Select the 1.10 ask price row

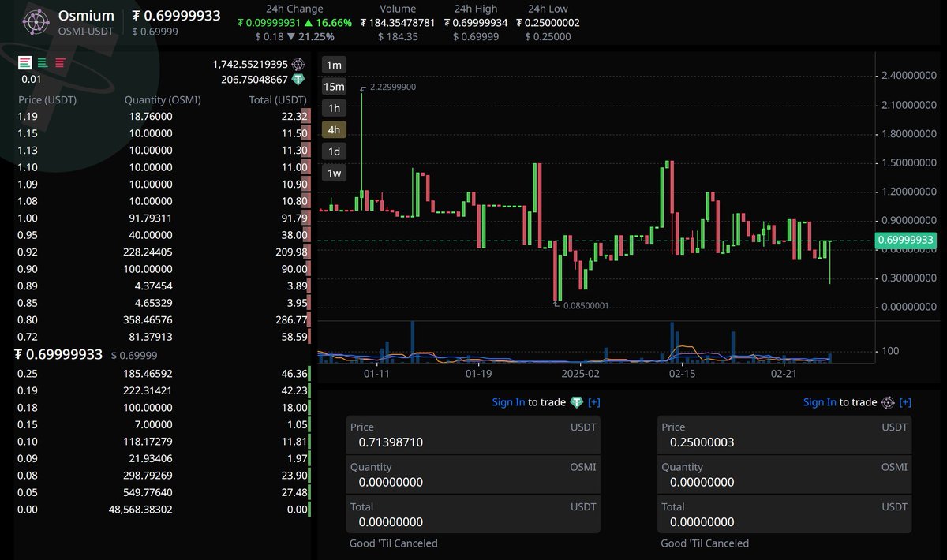click(164, 167)
